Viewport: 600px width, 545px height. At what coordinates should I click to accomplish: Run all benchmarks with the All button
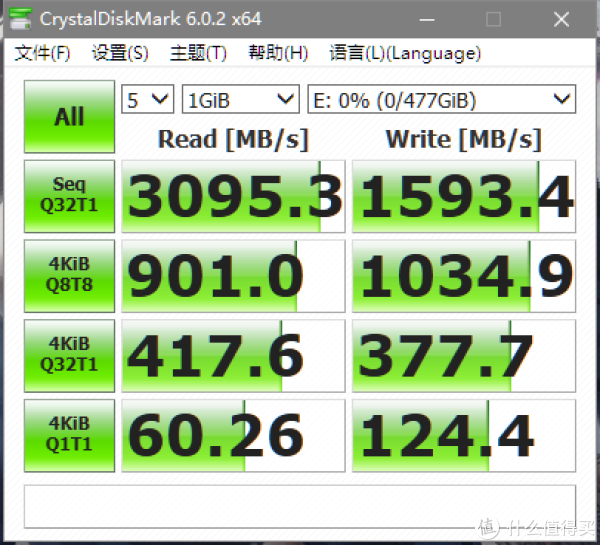tap(69, 116)
